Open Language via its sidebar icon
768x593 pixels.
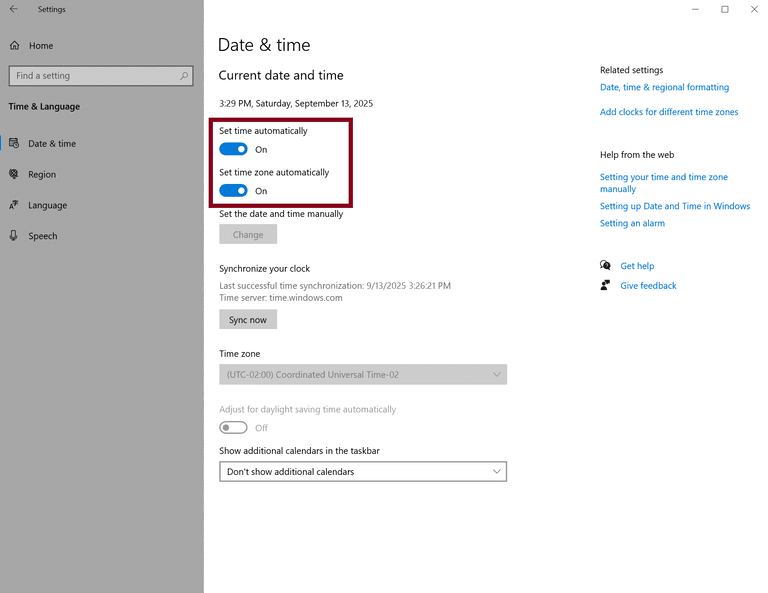(14, 205)
